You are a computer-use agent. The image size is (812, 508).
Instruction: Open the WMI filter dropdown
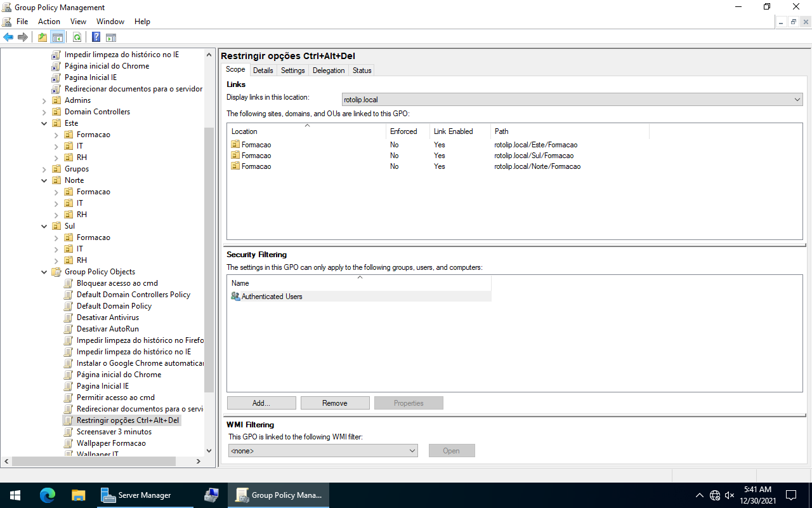(412, 451)
